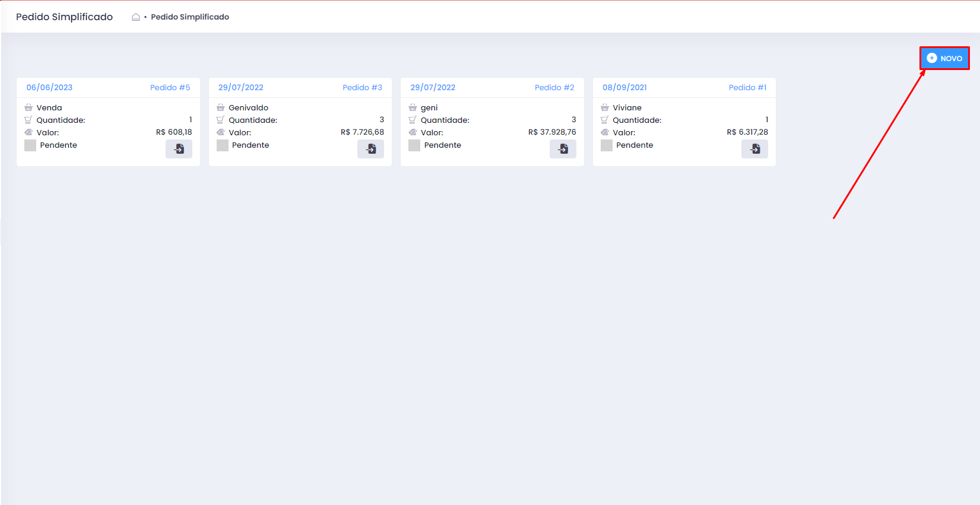Click the 08/09/2021 date on Pedido #1
Image resolution: width=980 pixels, height=505 pixels.
[x=624, y=87]
